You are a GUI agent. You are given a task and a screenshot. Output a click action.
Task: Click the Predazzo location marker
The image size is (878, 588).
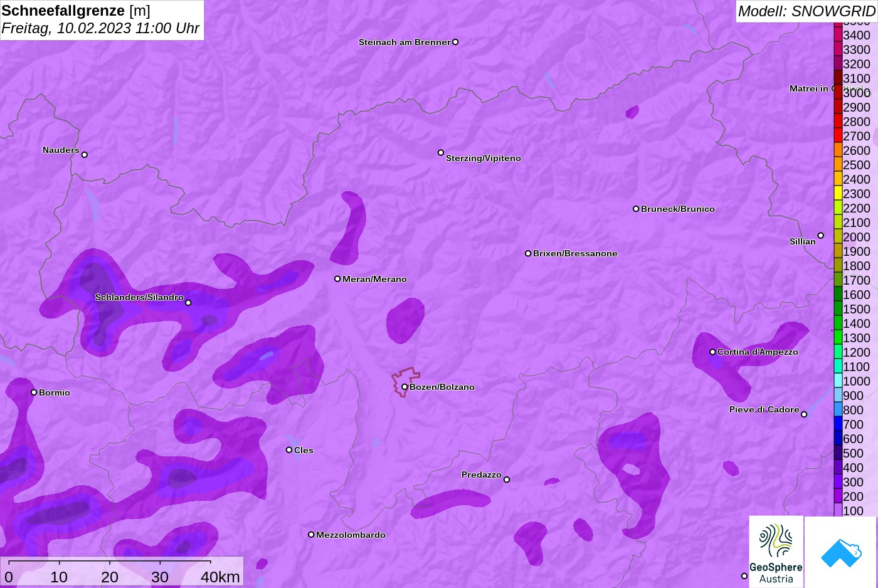(x=507, y=480)
